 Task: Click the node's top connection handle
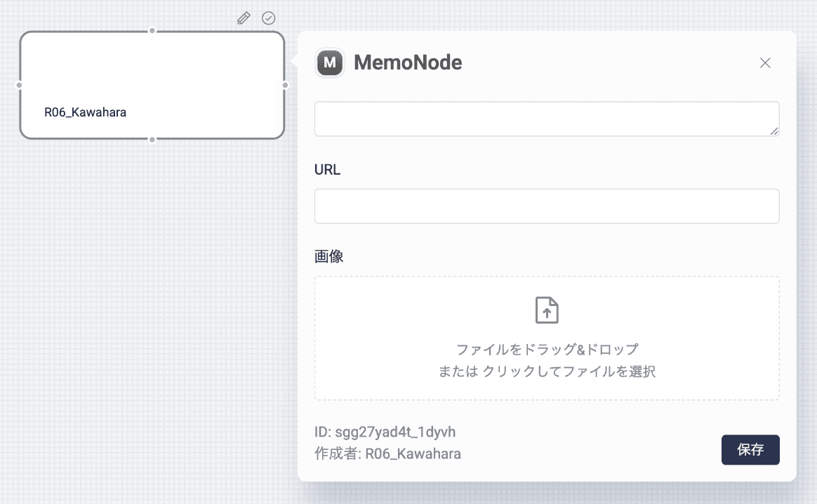click(152, 31)
